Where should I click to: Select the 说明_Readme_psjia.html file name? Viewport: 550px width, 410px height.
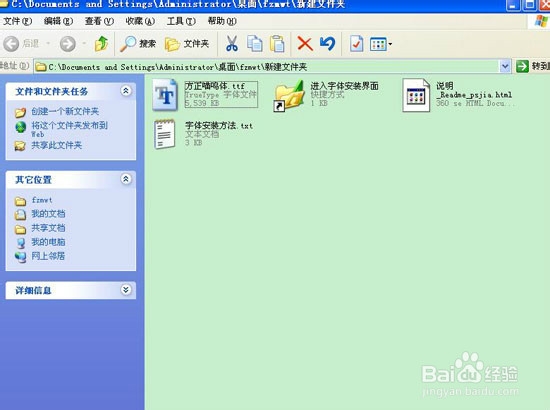pyautogui.click(x=474, y=90)
